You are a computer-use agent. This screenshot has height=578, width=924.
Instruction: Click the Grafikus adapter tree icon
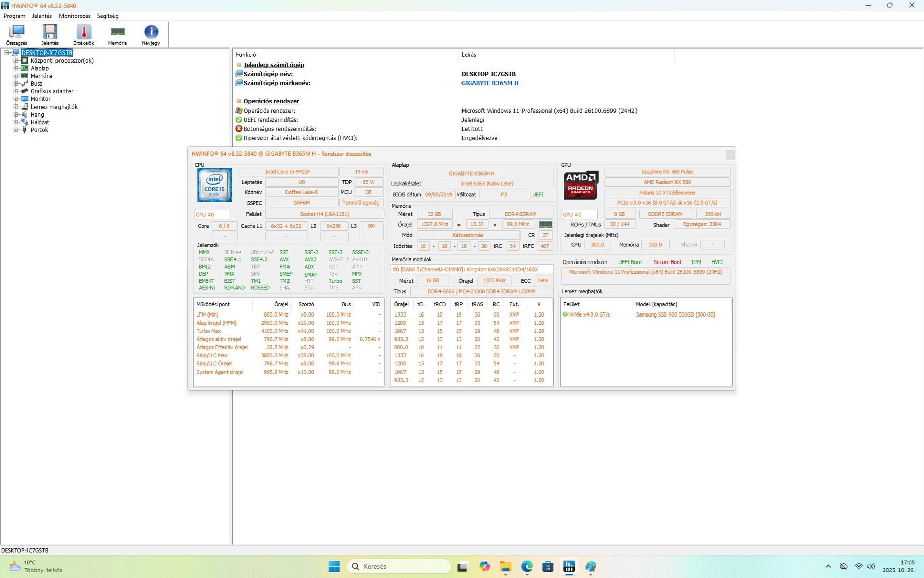(24, 91)
